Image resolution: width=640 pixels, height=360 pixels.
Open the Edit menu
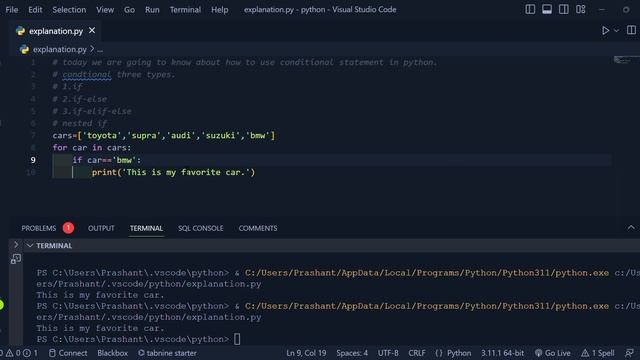[x=35, y=9]
